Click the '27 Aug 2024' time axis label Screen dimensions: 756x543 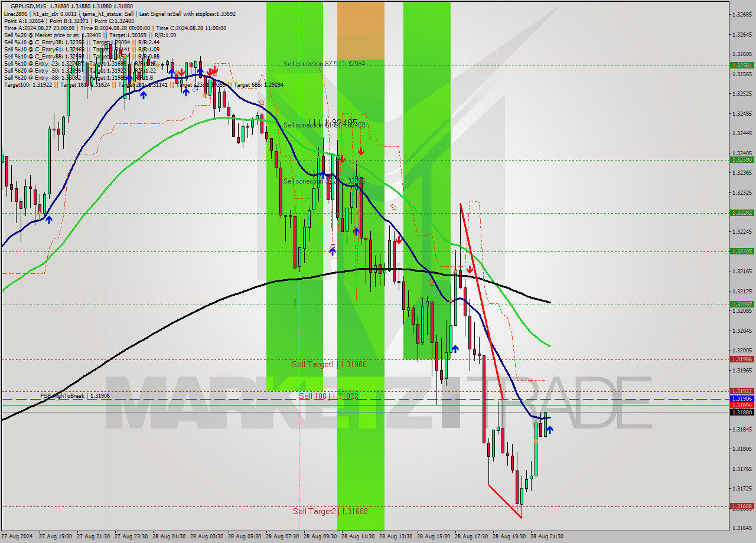point(16,537)
